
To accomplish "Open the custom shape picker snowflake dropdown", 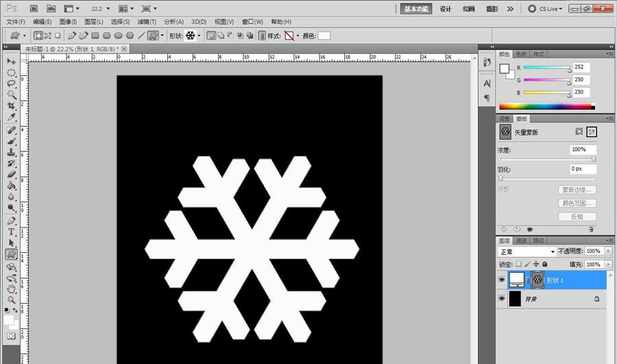I will coord(199,35).
